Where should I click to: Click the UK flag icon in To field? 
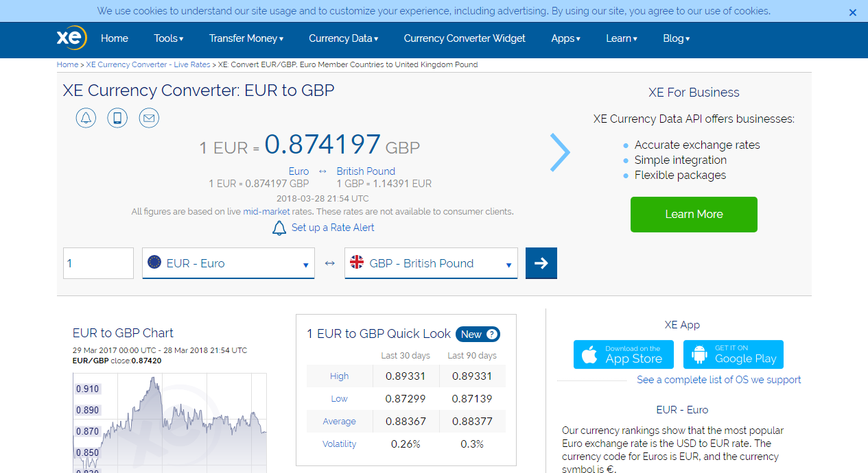tap(357, 262)
